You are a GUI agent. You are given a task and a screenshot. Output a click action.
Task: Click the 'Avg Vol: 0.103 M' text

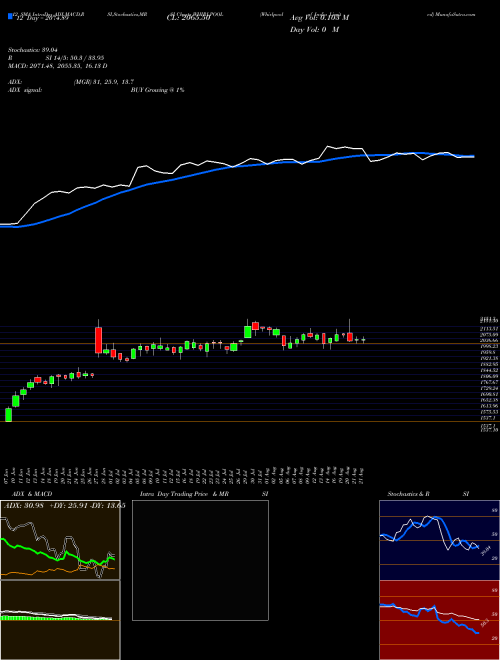click(319, 18)
